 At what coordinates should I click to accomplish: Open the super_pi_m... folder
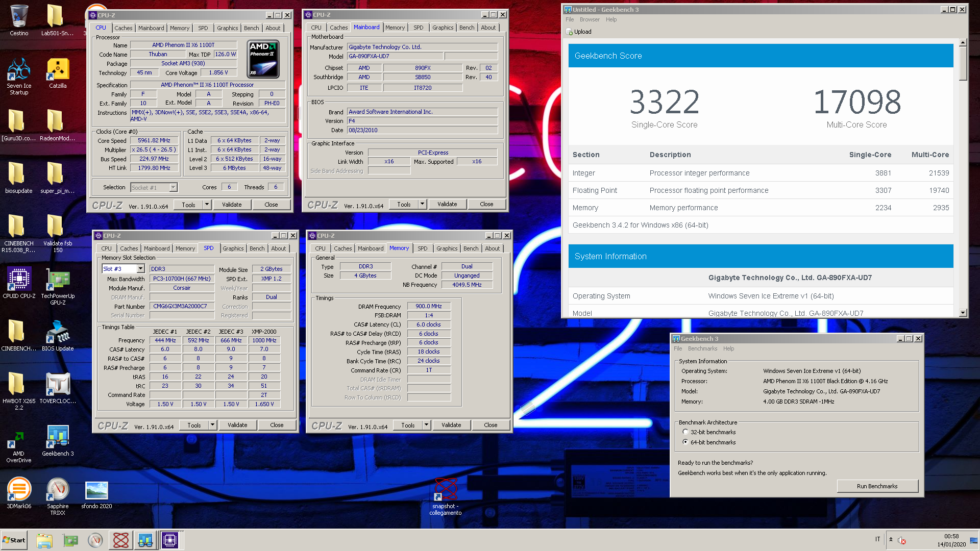click(57, 178)
